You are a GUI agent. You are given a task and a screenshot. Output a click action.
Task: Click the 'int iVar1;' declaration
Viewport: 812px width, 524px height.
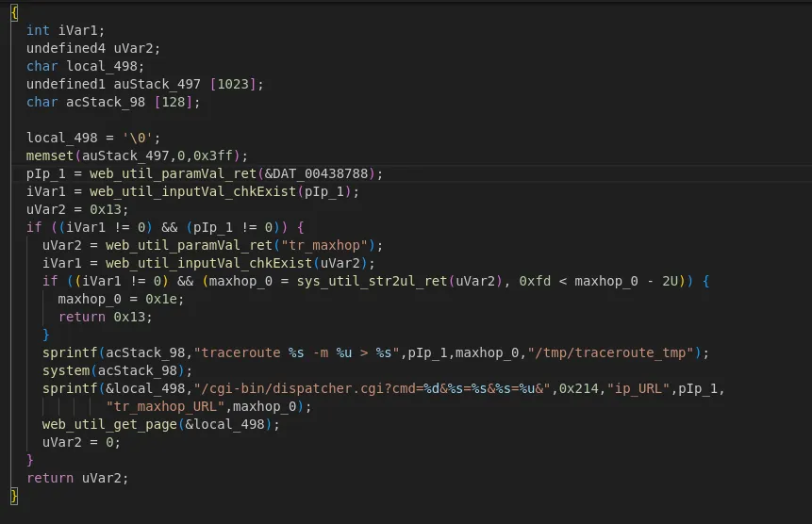[x=65, y=30]
